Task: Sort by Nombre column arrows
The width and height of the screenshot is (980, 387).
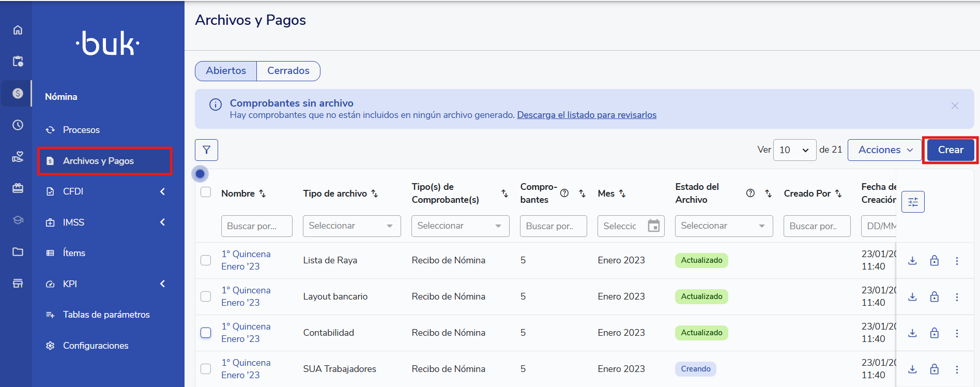Action: (263, 193)
